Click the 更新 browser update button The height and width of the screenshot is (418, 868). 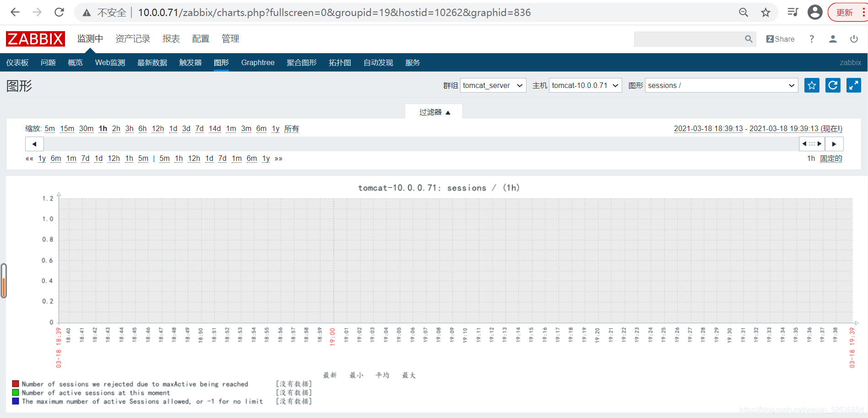click(x=845, y=12)
